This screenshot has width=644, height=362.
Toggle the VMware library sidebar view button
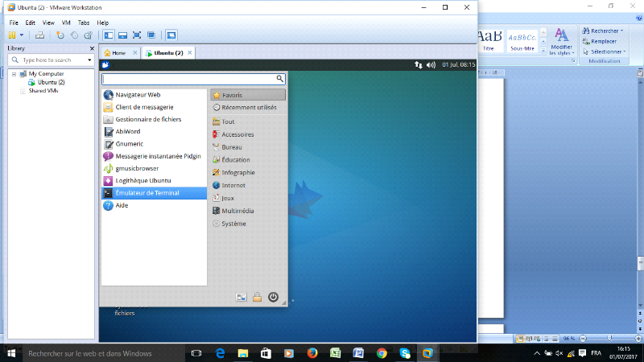pos(109,35)
